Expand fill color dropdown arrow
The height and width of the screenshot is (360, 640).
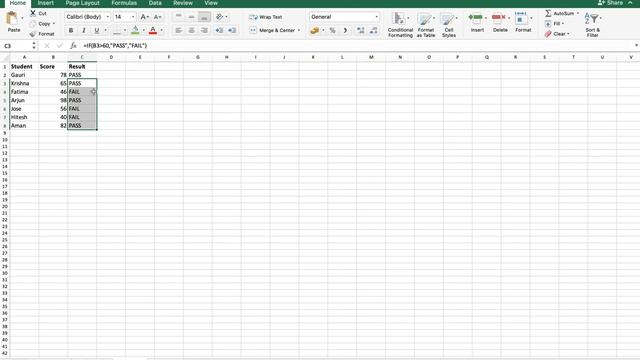143,30
